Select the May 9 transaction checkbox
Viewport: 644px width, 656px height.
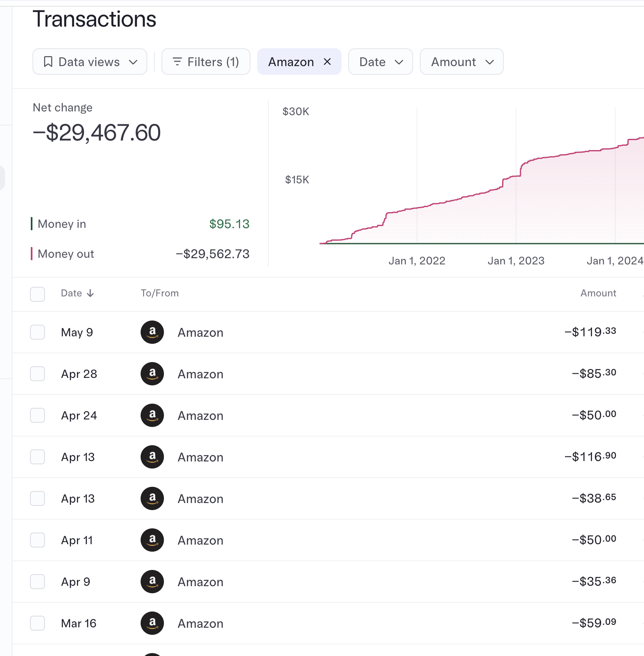37,332
